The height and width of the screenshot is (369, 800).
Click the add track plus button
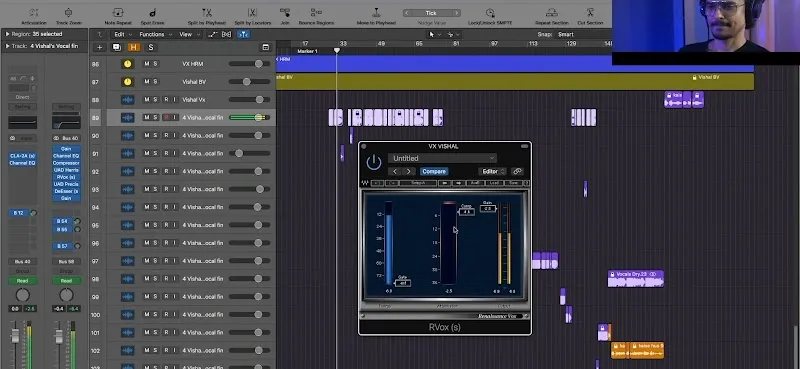pos(99,47)
